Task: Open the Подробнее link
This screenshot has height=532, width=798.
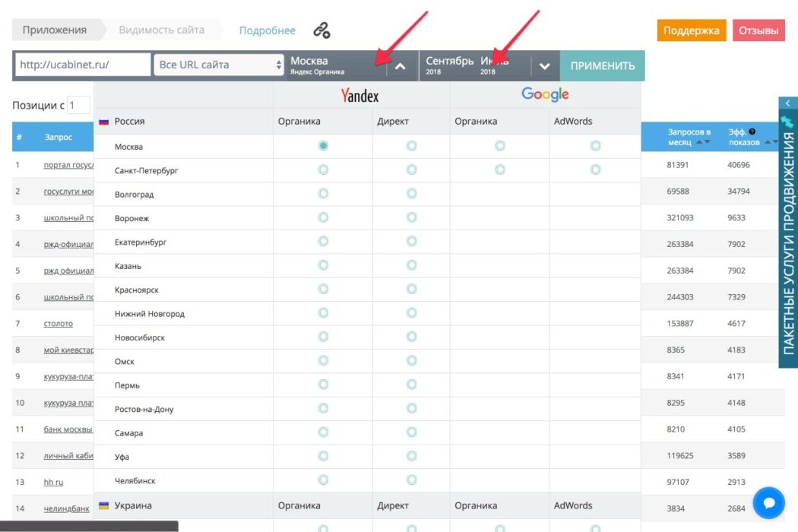Action: 268,30
